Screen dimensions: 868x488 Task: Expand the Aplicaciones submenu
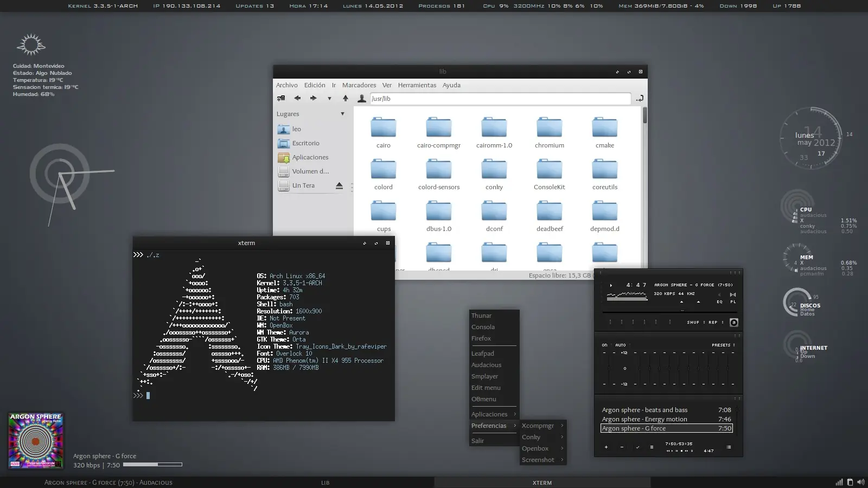tap(494, 414)
